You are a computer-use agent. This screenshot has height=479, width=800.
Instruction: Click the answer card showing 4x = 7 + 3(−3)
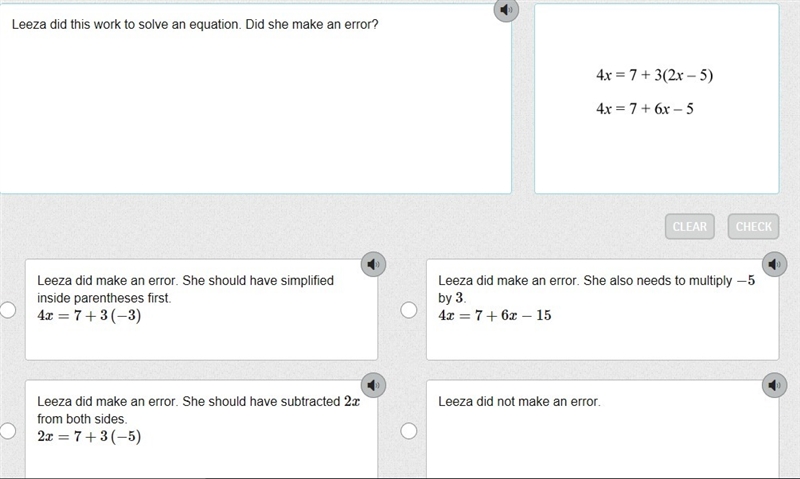pyautogui.click(x=202, y=310)
